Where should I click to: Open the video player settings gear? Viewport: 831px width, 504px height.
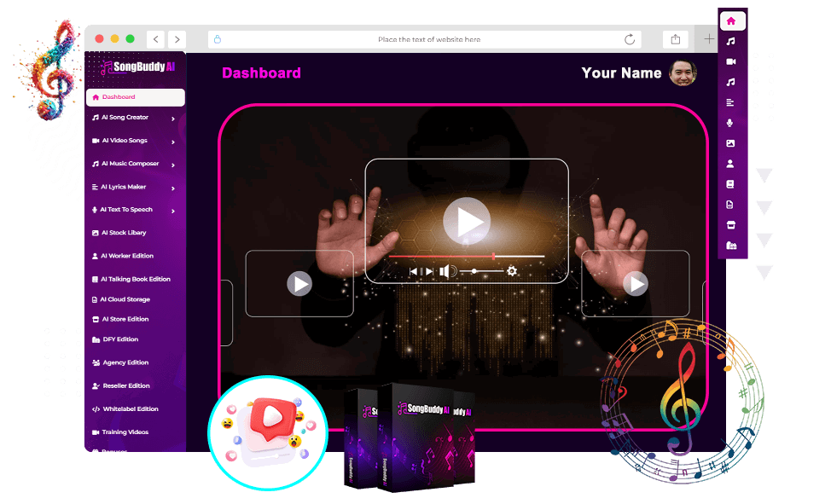pos(512,271)
